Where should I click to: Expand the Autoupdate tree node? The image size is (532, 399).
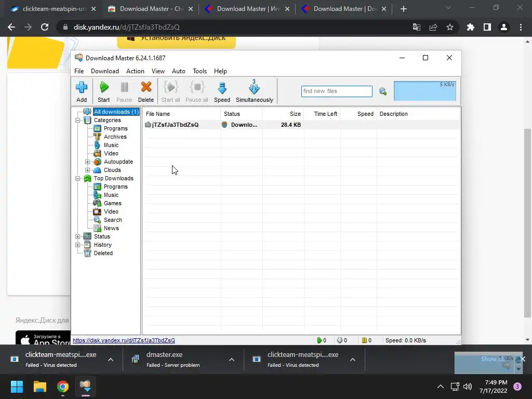(x=87, y=162)
